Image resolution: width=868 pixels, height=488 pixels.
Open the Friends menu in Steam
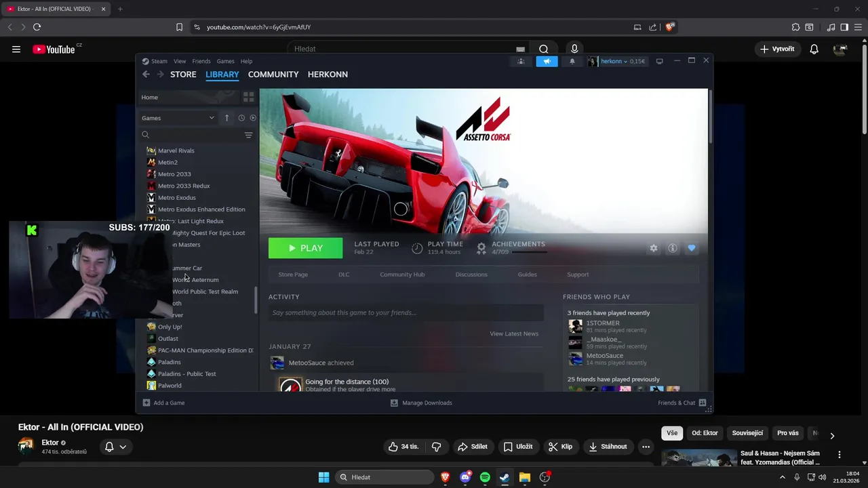(201, 61)
